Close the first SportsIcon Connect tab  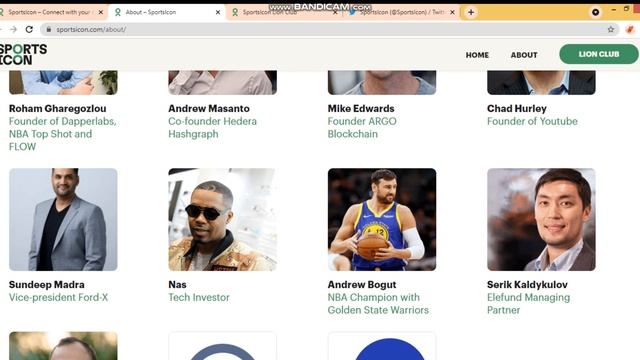(x=101, y=12)
